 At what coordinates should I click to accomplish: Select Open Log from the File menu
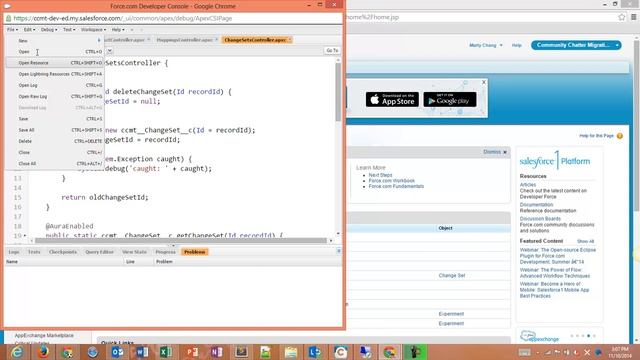click(x=55, y=85)
